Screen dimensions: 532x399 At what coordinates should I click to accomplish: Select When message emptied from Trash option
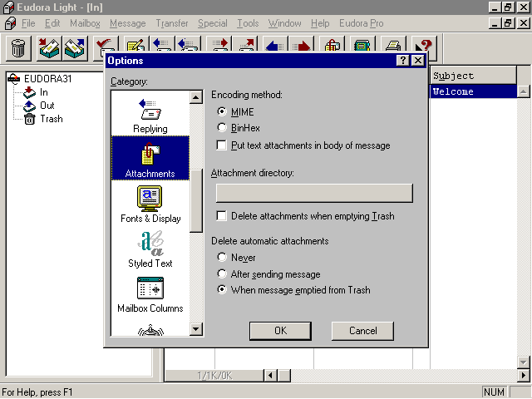click(222, 290)
